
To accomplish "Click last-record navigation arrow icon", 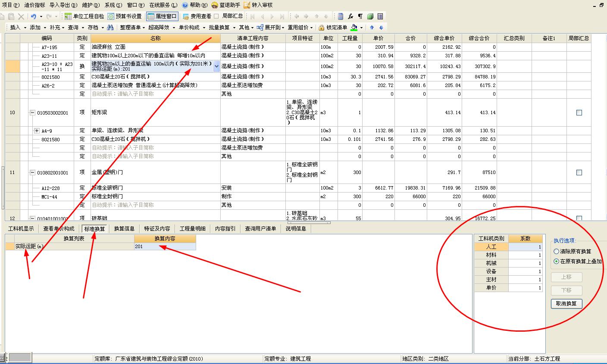I will [x=282, y=16].
